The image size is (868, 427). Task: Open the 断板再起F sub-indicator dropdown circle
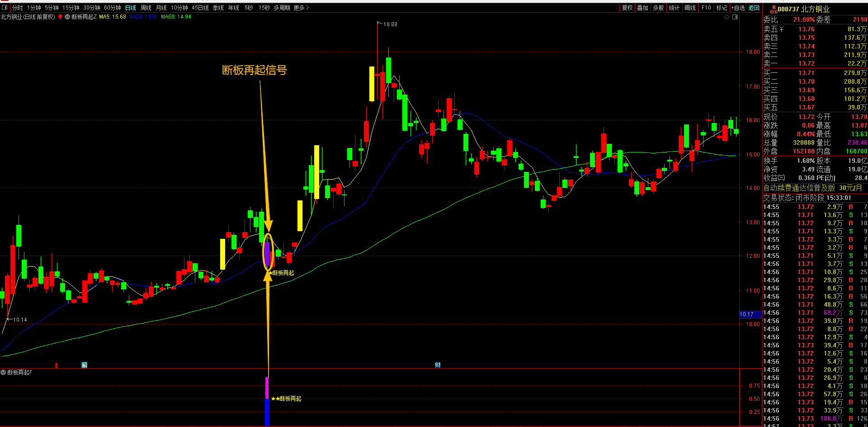[3, 372]
